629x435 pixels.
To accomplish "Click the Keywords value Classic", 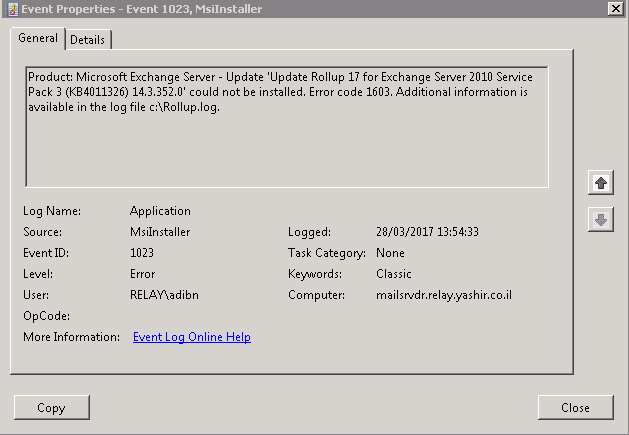I will tap(394, 274).
